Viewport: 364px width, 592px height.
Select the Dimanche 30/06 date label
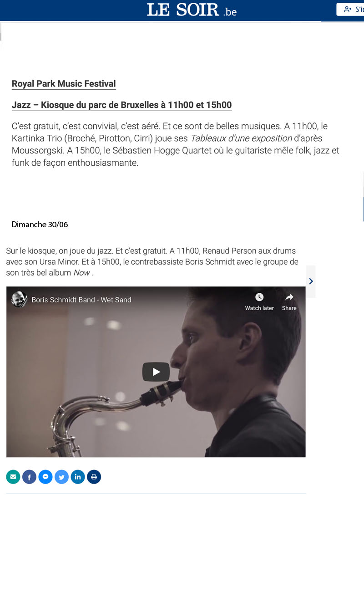click(x=40, y=225)
